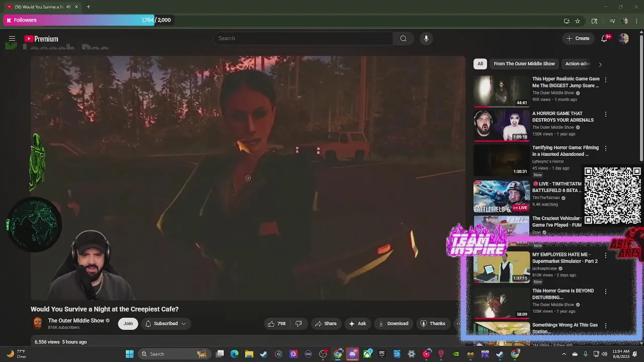Viewport: 644px width, 362px height.
Task: Open the Google Lens search icon
Action: 594,21
